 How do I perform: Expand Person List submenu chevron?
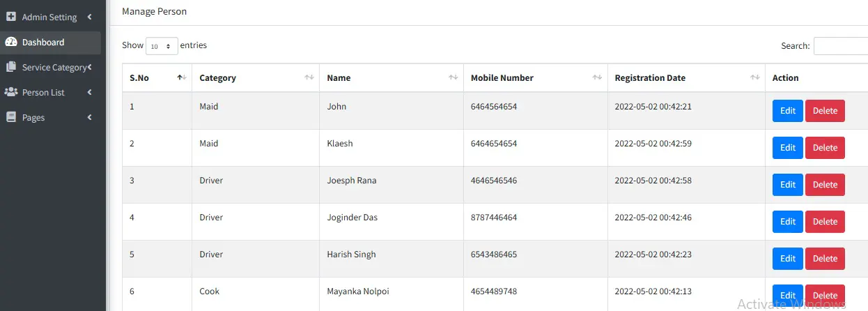point(90,92)
